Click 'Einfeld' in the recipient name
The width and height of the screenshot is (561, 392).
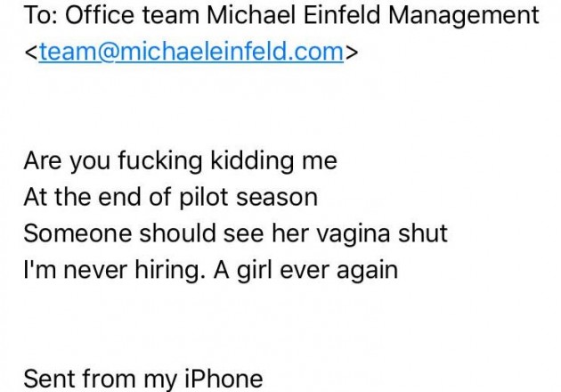point(342,15)
